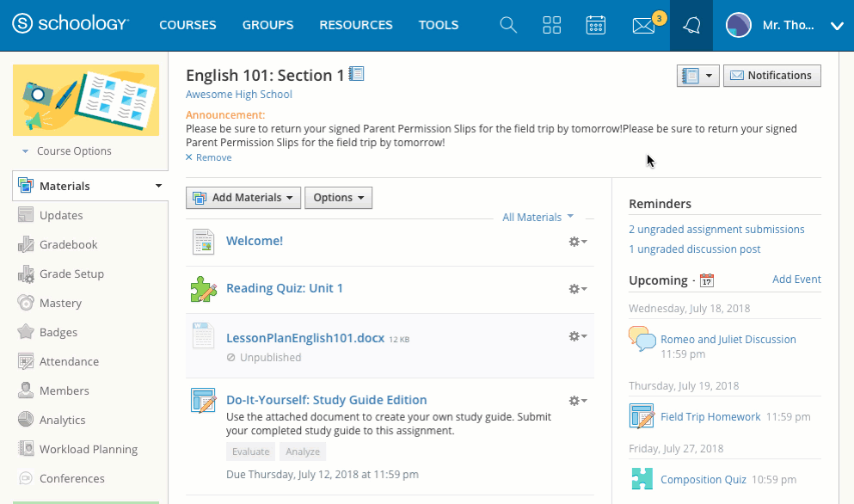Expand the All Materials filter
854x504 pixels.
click(x=538, y=218)
